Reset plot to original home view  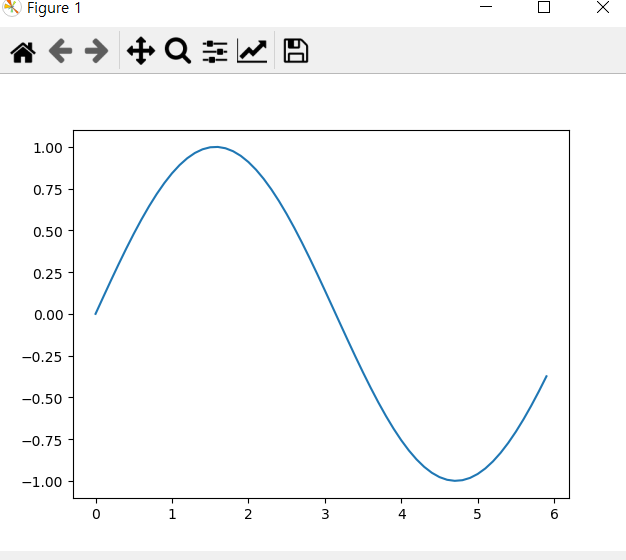(x=23, y=52)
